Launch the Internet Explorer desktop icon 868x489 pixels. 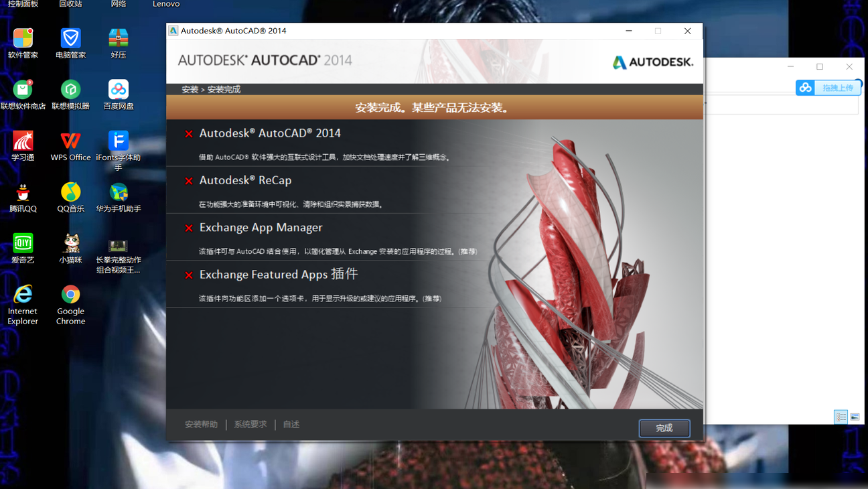[x=23, y=294]
